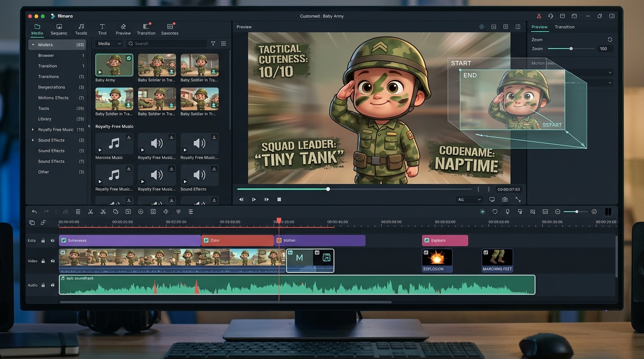644x359 pixels.
Task: Collapse the Modets tree category
Action: click(33, 45)
